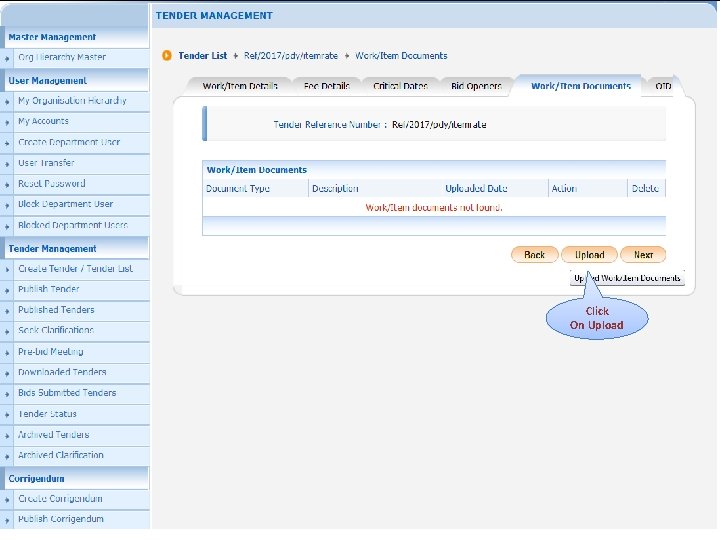
Task: Go to User Transfer
Action: coord(46,163)
